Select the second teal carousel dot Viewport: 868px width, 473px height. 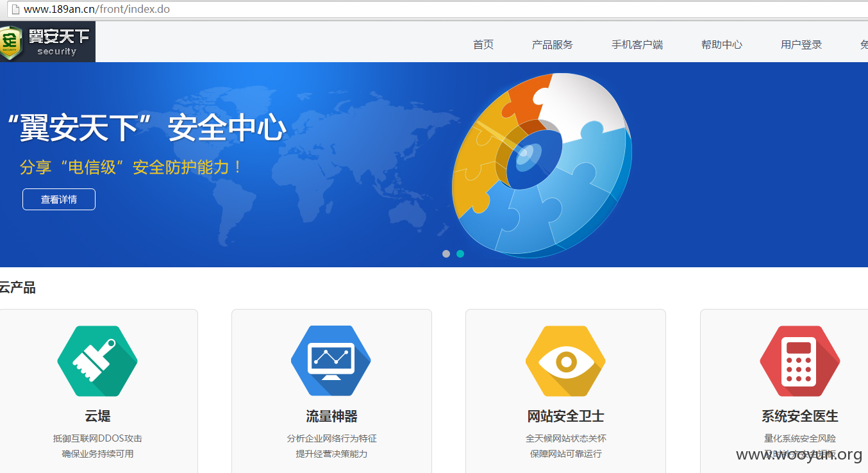[460, 254]
